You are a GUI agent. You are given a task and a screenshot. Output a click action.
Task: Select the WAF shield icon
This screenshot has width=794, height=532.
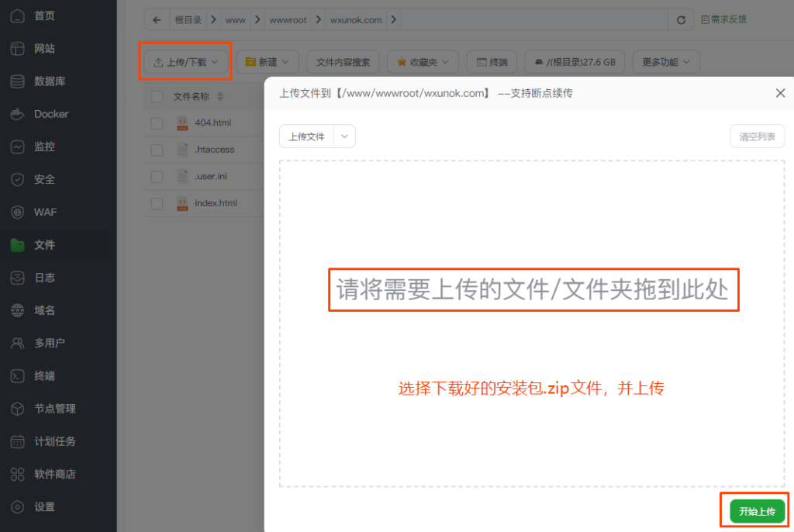click(x=17, y=212)
